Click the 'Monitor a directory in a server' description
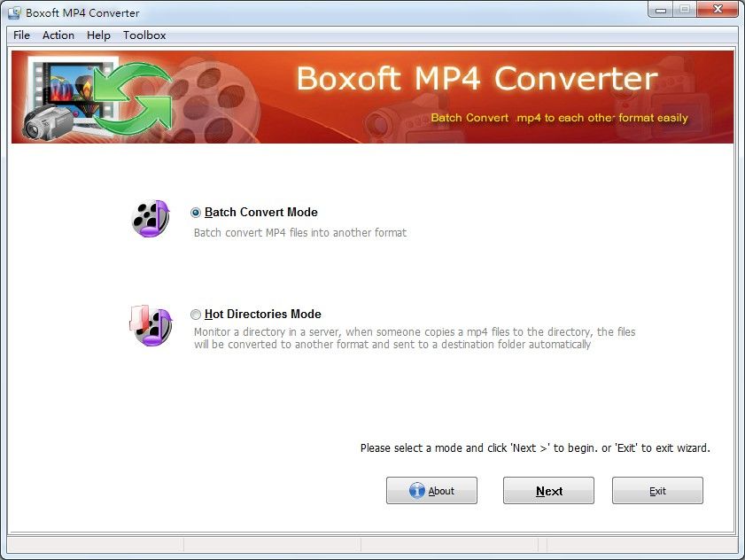Image resolution: width=745 pixels, height=560 pixels. (x=415, y=338)
